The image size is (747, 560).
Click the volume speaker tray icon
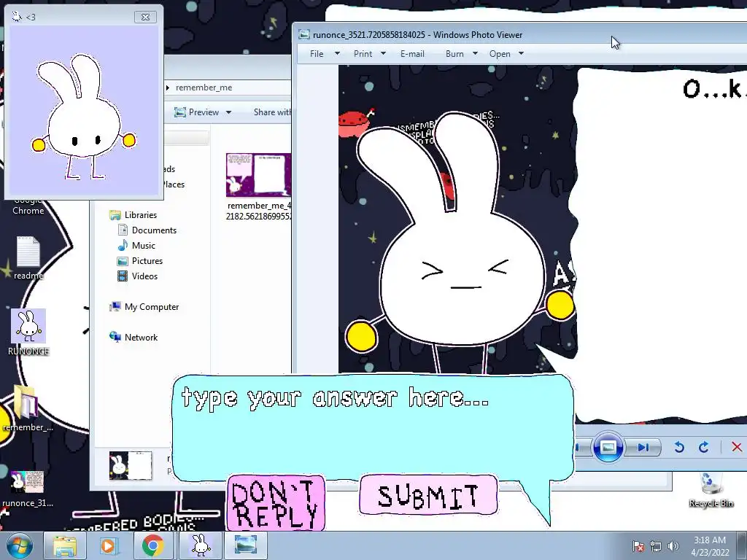pos(673,546)
